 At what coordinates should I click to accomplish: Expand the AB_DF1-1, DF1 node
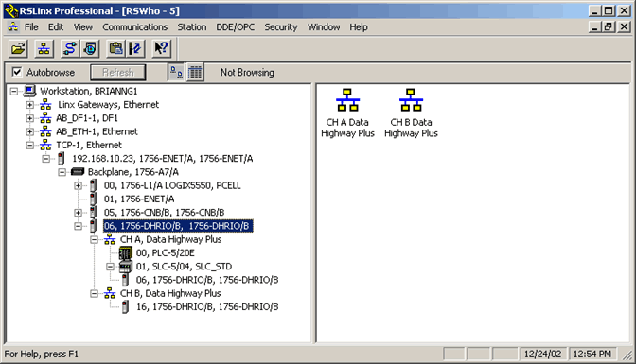point(30,118)
